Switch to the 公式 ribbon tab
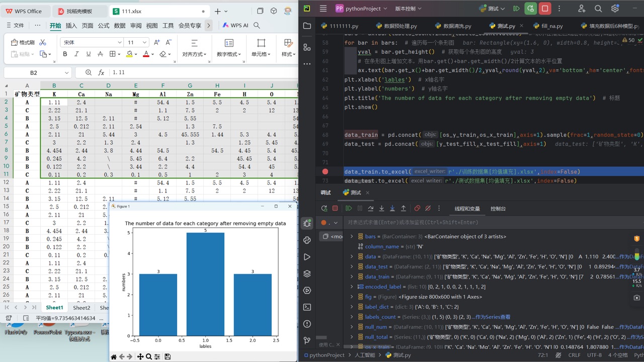Screen dimensions: 644x362 (104, 26)
